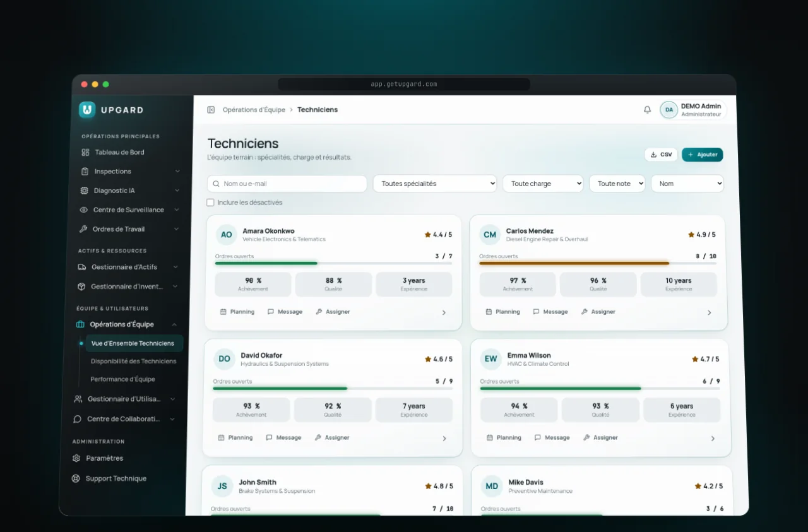Screen dimensions: 808x532
Task: Click the UPGARD logo icon
Action: click(x=87, y=110)
